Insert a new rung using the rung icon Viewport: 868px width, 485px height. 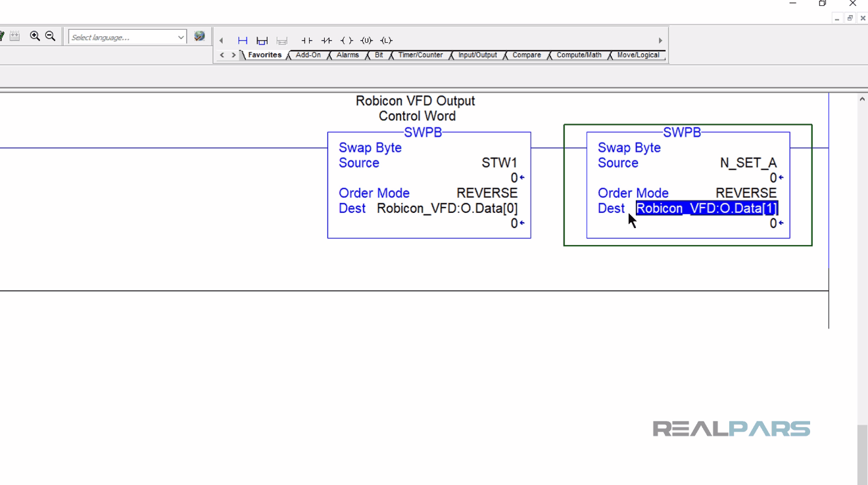click(x=242, y=40)
